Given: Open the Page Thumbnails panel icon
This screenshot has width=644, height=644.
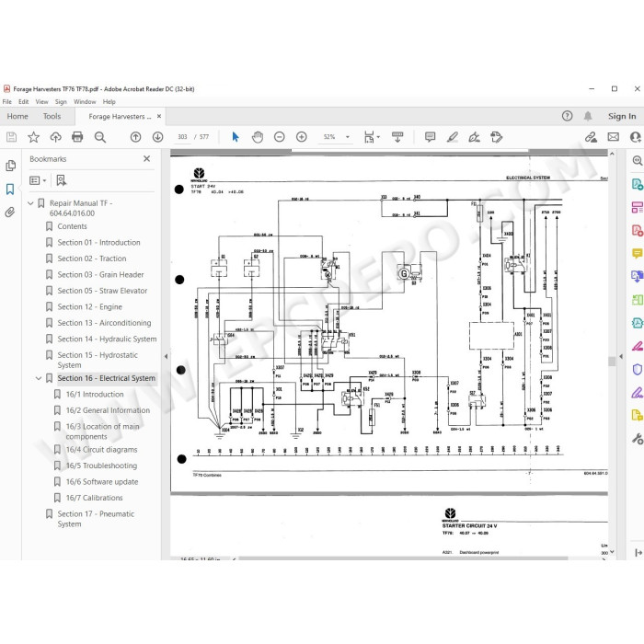Looking at the screenshot, I should pyautogui.click(x=11, y=166).
